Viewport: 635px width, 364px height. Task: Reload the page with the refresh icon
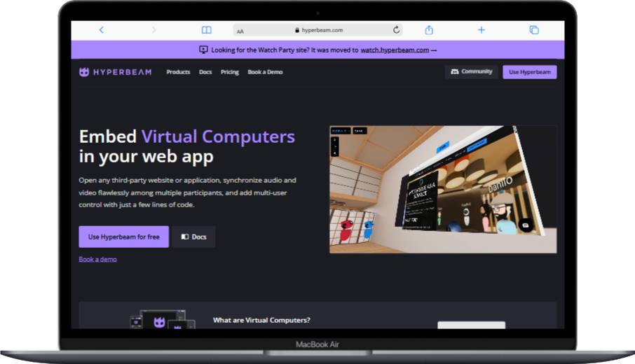coord(397,29)
